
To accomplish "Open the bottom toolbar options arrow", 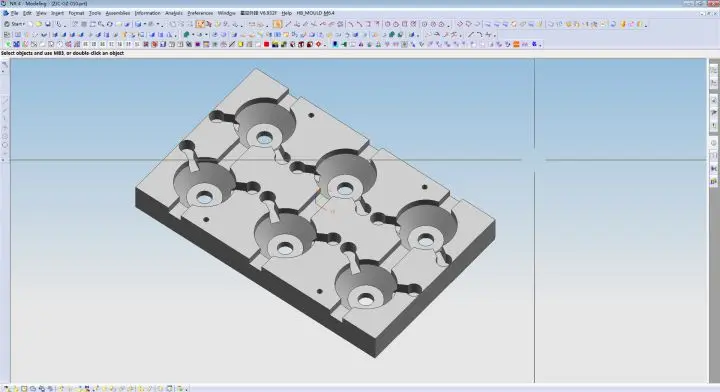I will pyautogui.click(x=187, y=389).
